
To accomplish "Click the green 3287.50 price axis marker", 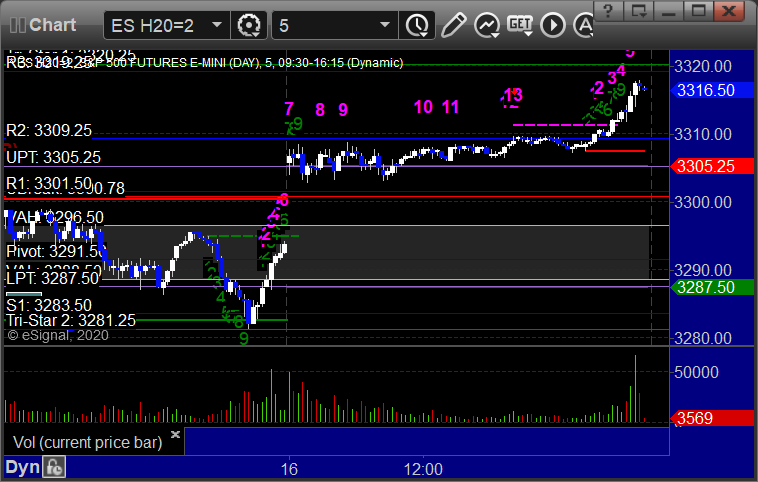I will (x=712, y=287).
